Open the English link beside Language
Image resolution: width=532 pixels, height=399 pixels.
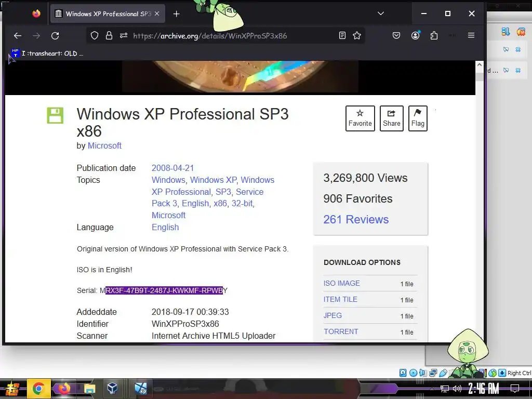(x=165, y=227)
